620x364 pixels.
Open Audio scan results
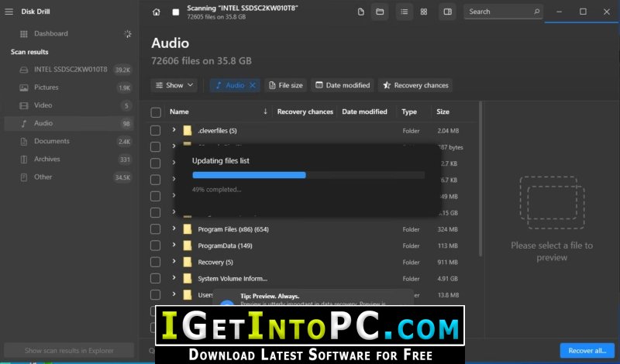[69, 123]
